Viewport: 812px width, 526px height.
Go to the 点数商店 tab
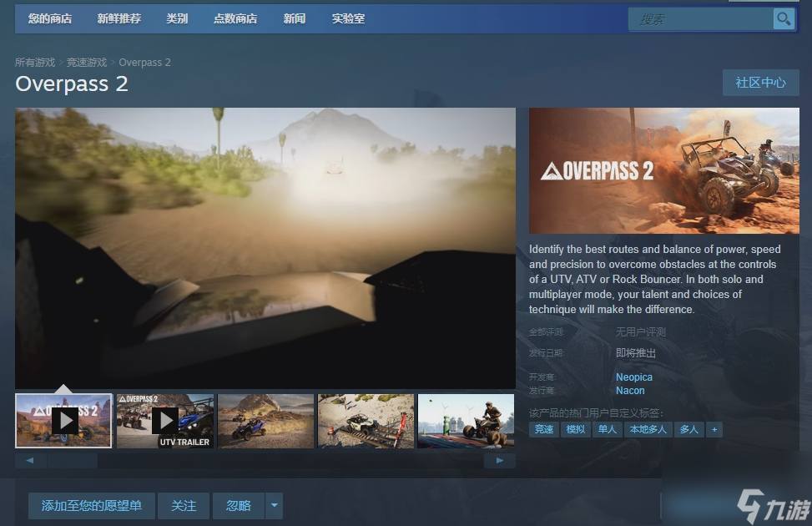235,19
